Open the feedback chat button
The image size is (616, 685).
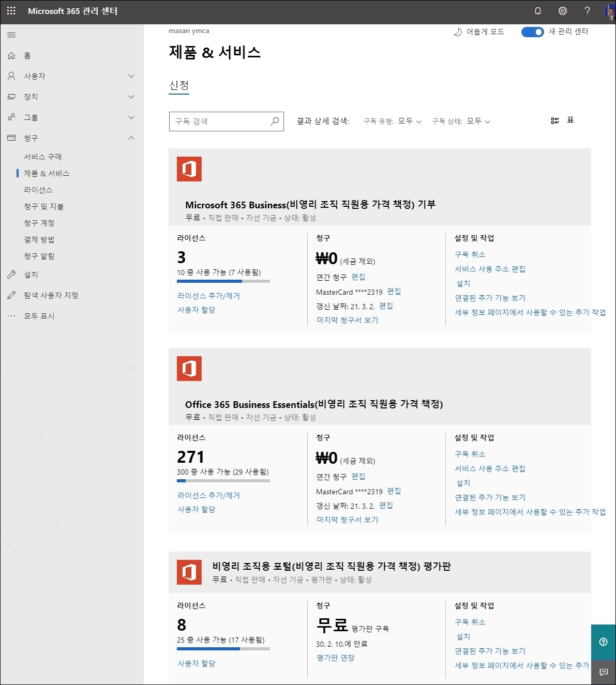603,672
